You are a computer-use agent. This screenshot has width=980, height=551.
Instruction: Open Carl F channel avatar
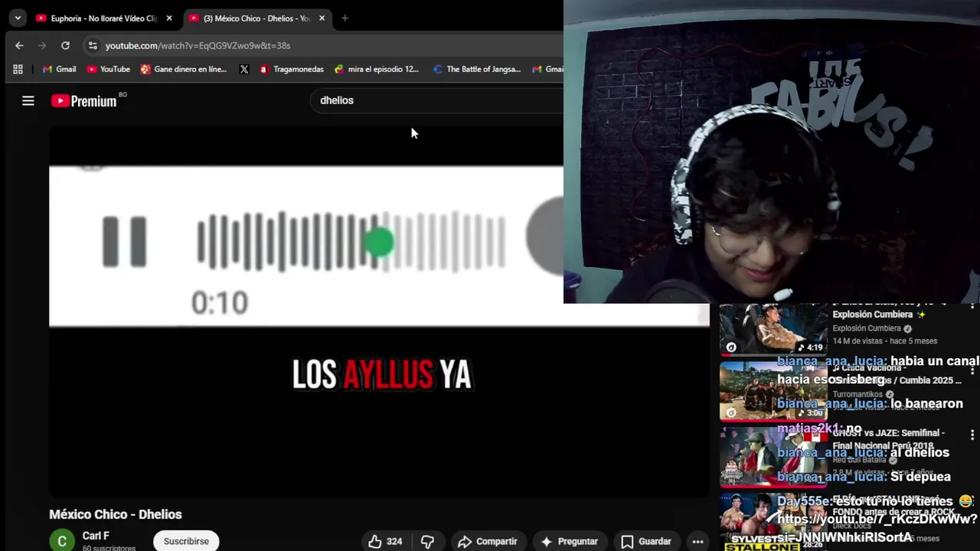62,540
